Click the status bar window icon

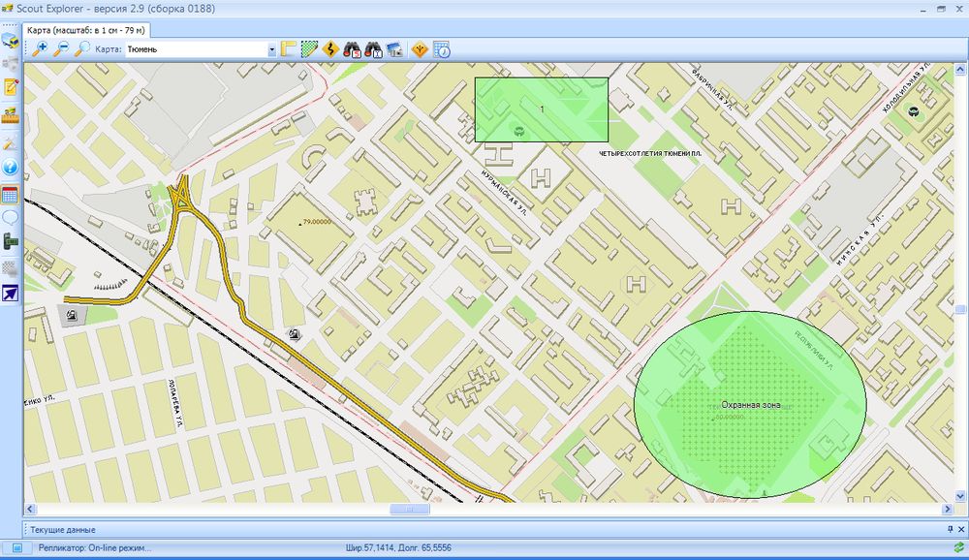point(17,547)
